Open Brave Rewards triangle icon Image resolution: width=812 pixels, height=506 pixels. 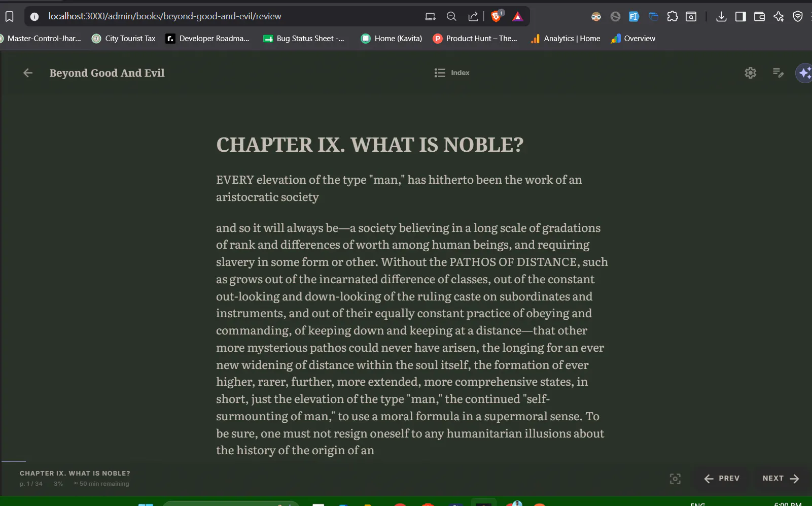(517, 17)
